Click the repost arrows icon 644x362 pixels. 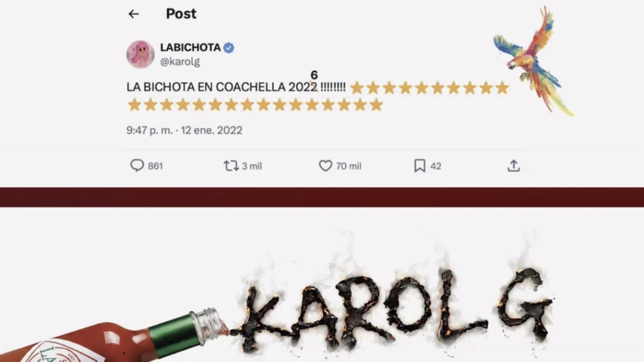point(231,166)
